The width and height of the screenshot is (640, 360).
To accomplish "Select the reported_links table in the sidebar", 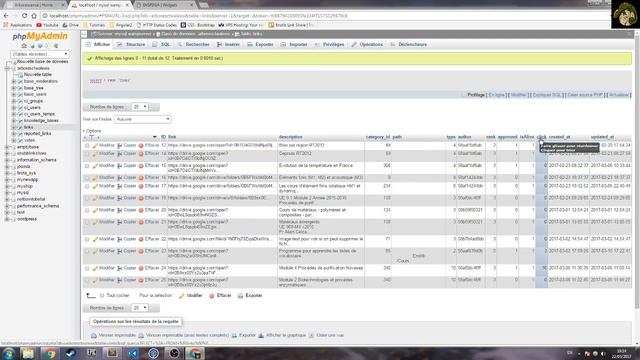I will (38, 134).
